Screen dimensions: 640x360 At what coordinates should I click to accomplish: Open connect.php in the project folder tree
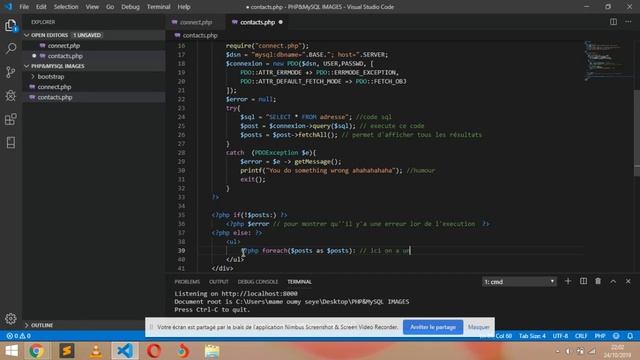(54, 87)
